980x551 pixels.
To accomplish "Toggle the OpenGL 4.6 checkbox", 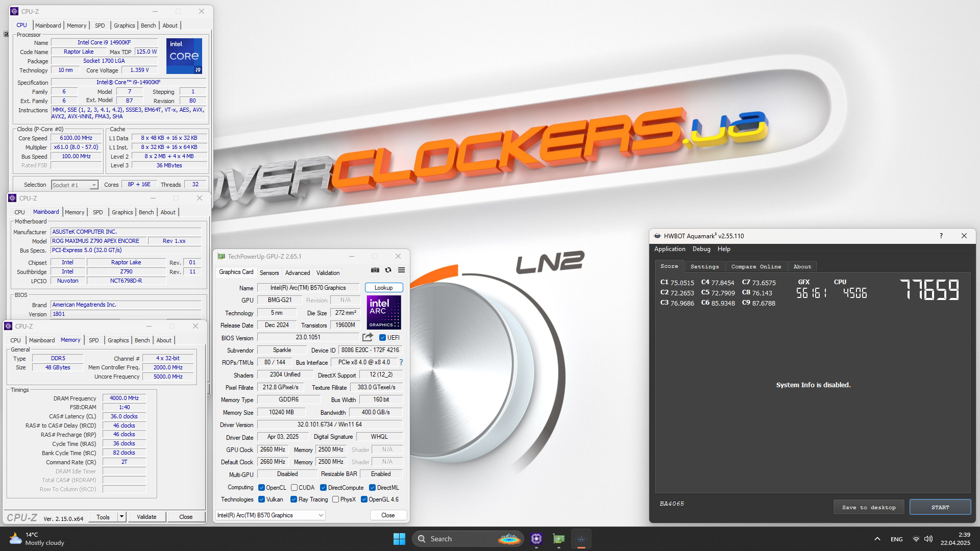I will 364,499.
